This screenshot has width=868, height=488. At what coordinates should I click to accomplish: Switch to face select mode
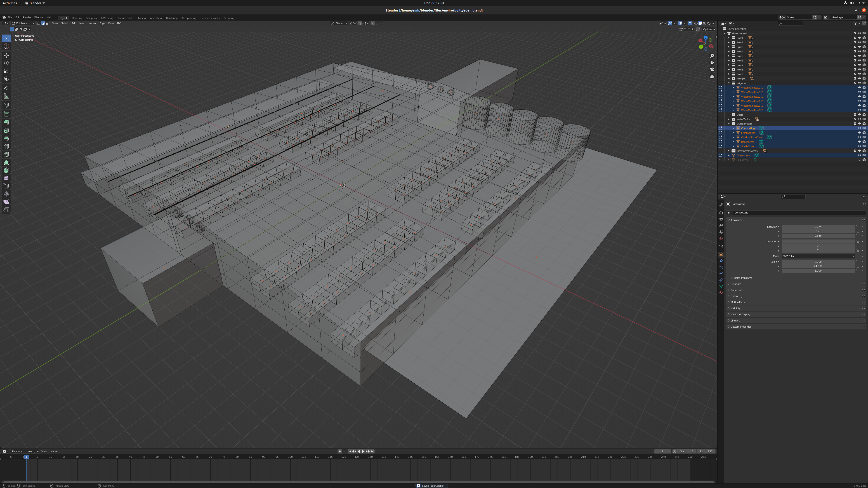tap(47, 23)
